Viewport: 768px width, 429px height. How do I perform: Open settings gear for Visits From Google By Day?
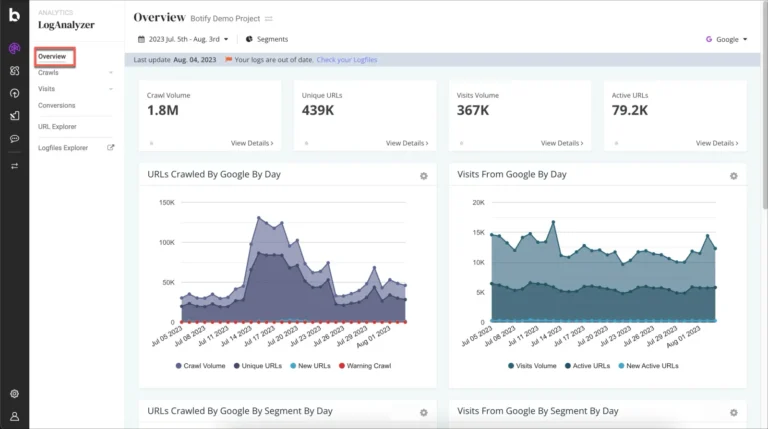[x=733, y=176]
